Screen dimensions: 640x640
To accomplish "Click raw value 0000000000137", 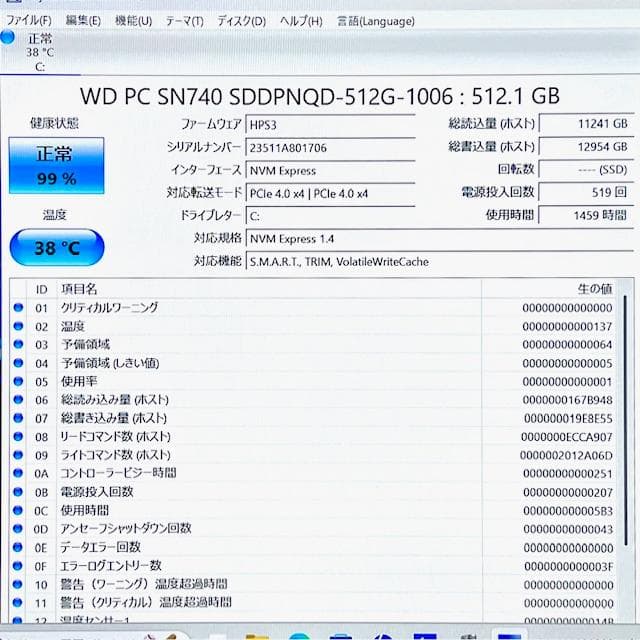I will click(x=567, y=327).
